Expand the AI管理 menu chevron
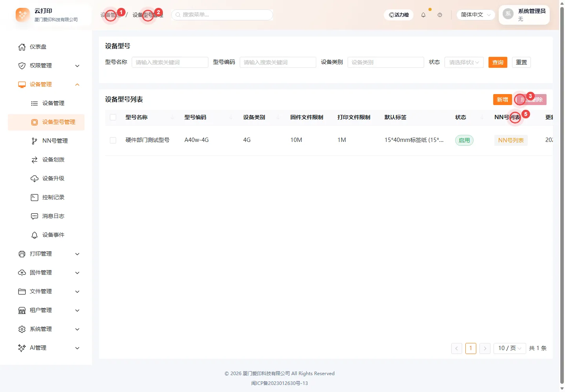Viewport: 565px width, 392px height. tap(77, 348)
